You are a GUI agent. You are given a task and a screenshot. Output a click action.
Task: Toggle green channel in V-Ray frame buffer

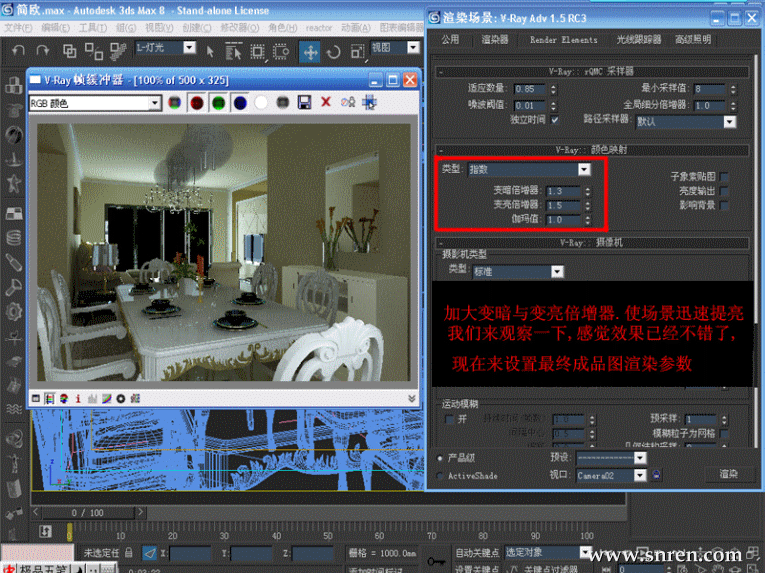pos(219,103)
